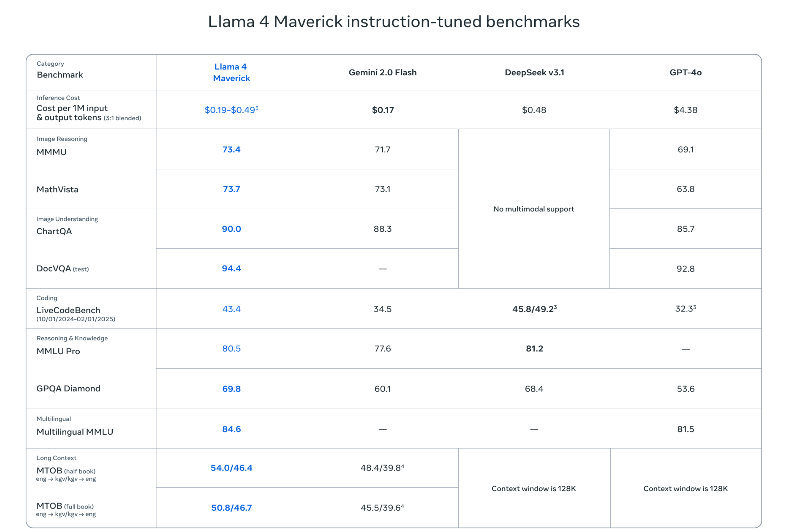Click the '68.4' GPQA Diamond score
The height and width of the screenshot is (532, 789).
(534, 389)
